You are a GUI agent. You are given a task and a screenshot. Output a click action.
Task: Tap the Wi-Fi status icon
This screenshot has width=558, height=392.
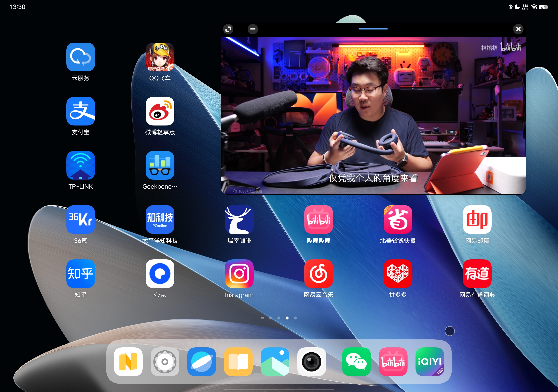(x=534, y=7)
